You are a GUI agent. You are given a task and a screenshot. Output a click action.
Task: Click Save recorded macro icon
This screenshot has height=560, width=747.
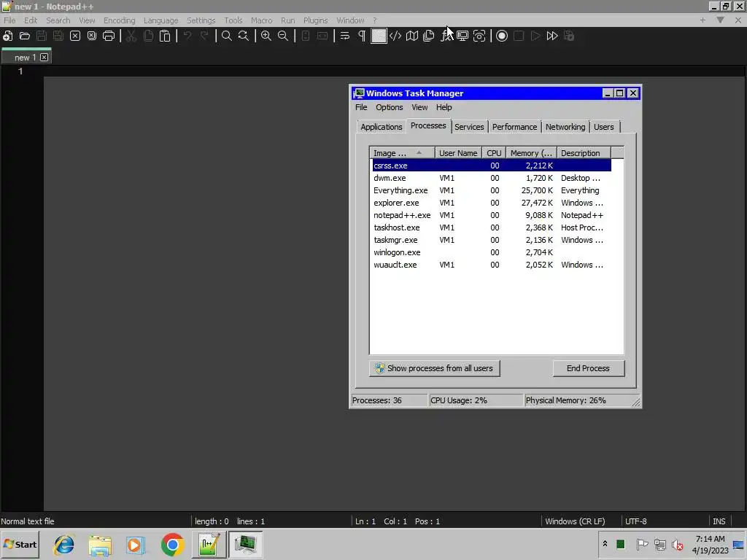[569, 36]
